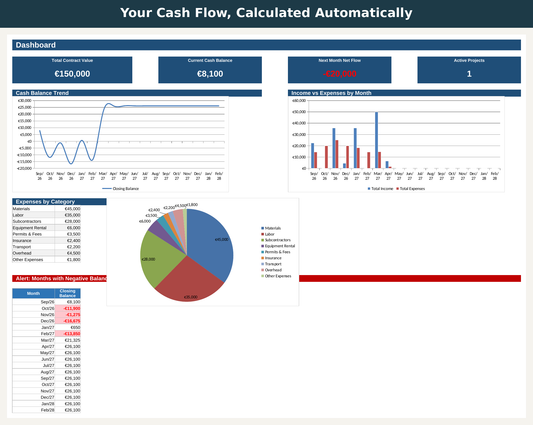Select the Current Cash Balance card showing €8,100
The width and height of the screenshot is (533, 425).
(x=210, y=70)
